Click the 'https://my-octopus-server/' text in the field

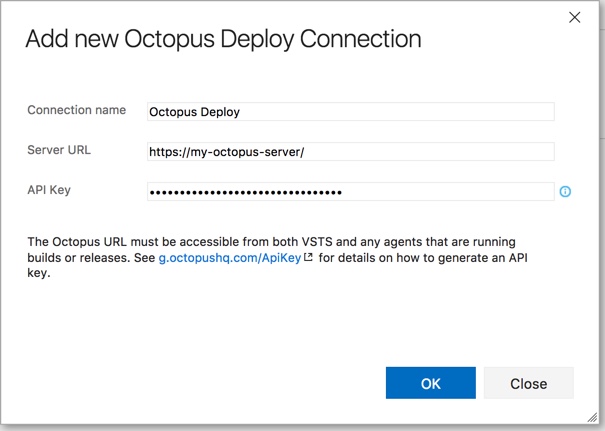(x=226, y=152)
